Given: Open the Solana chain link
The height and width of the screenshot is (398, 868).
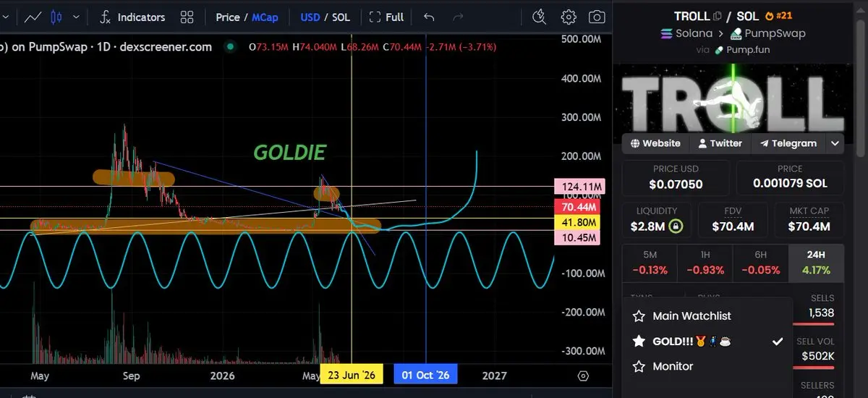Looking at the screenshot, I should [686, 33].
